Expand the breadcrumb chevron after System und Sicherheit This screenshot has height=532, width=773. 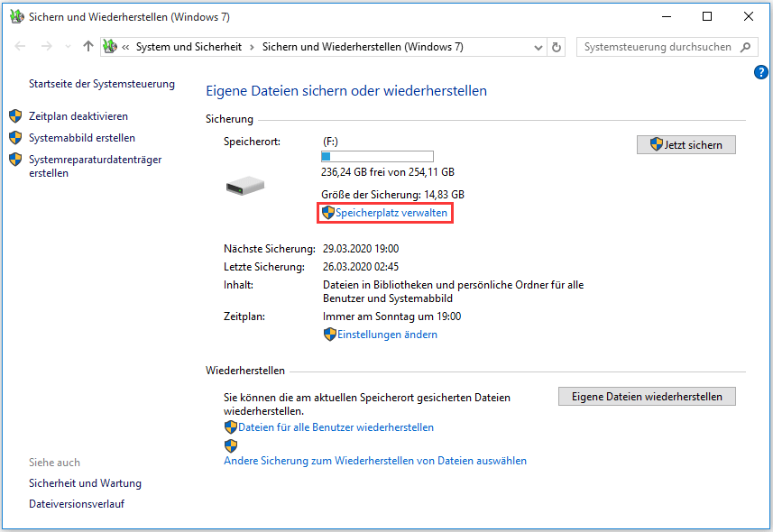[x=252, y=47]
